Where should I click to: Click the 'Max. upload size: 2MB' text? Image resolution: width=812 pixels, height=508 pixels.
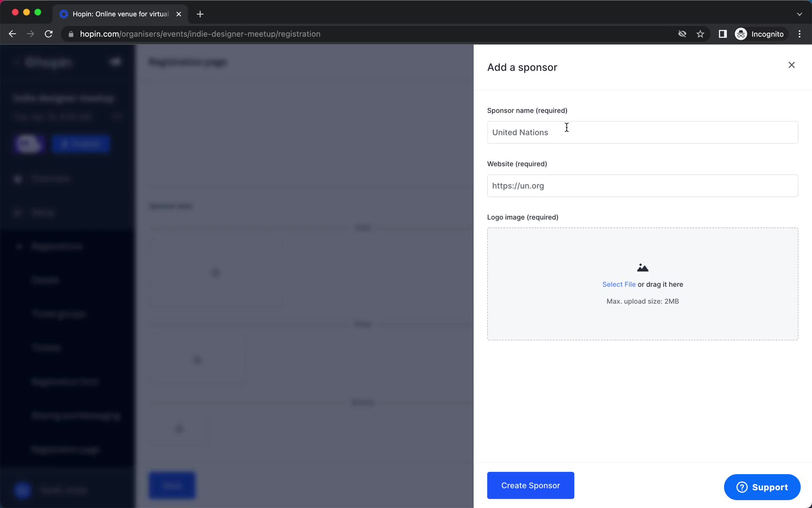pyautogui.click(x=642, y=301)
